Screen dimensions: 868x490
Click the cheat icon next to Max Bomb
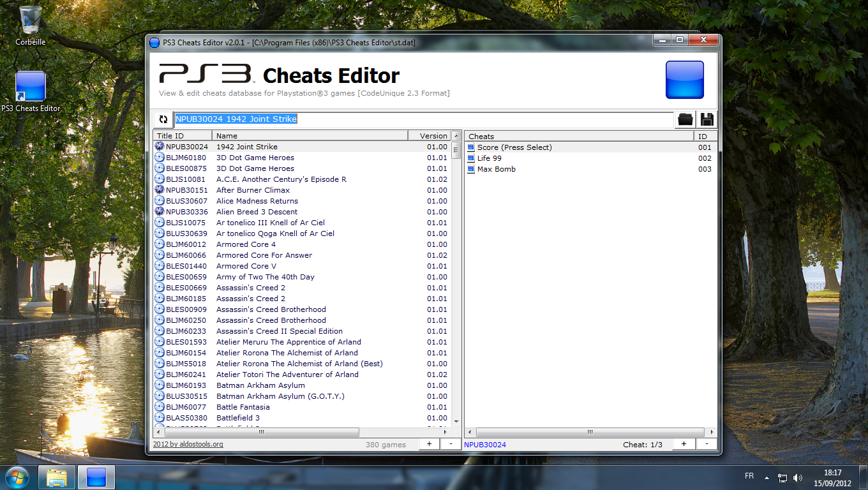click(471, 169)
